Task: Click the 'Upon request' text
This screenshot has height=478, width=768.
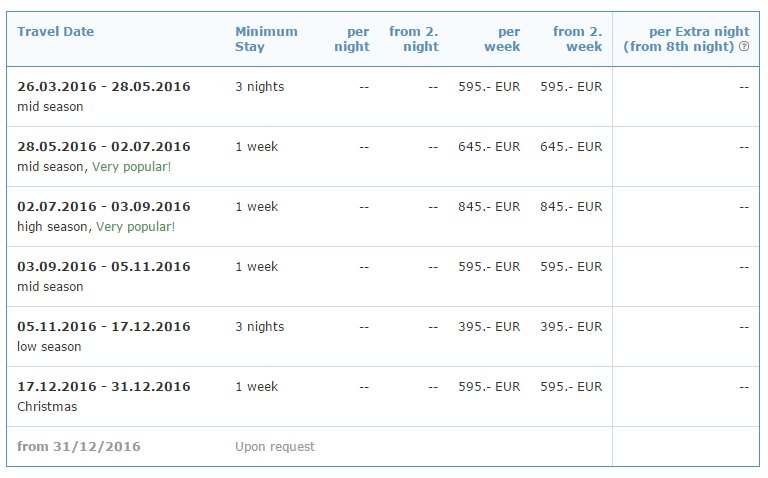Action: (x=275, y=447)
